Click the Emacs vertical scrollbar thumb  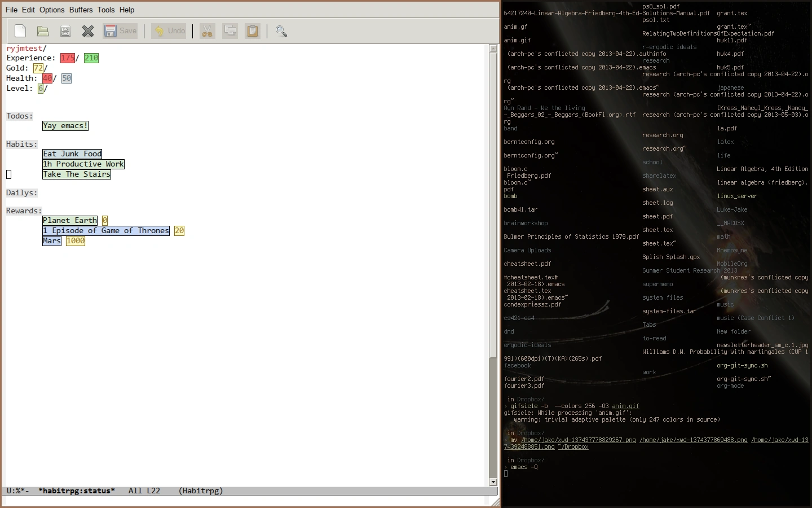[493, 206]
